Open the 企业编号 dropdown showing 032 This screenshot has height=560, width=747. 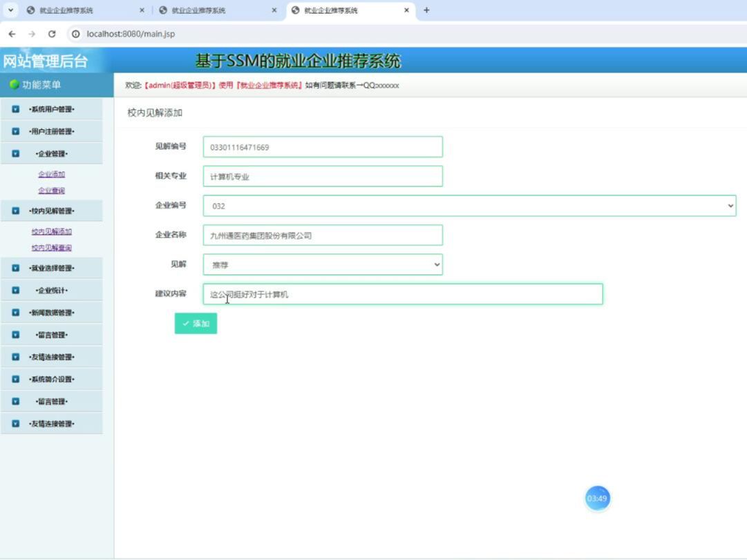click(469, 206)
